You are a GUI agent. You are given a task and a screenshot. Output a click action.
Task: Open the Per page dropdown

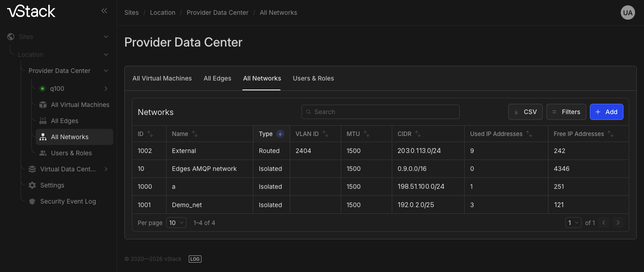[x=176, y=222]
